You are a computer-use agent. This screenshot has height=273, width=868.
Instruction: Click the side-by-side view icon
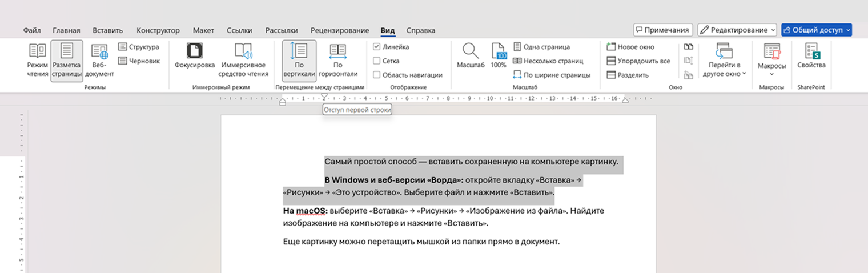point(688,47)
